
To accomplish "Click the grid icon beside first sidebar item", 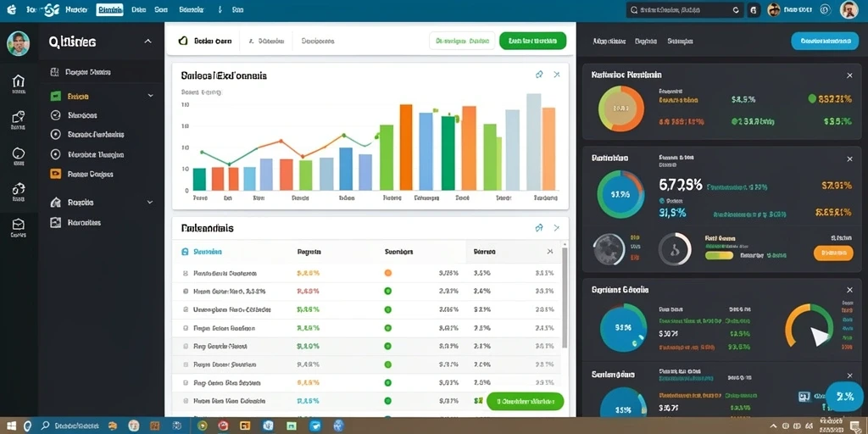I will [55, 72].
